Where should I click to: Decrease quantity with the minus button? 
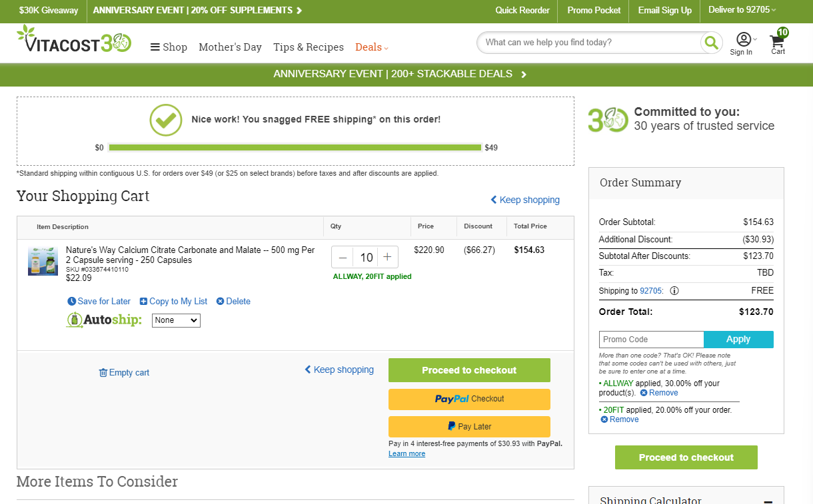coord(343,257)
